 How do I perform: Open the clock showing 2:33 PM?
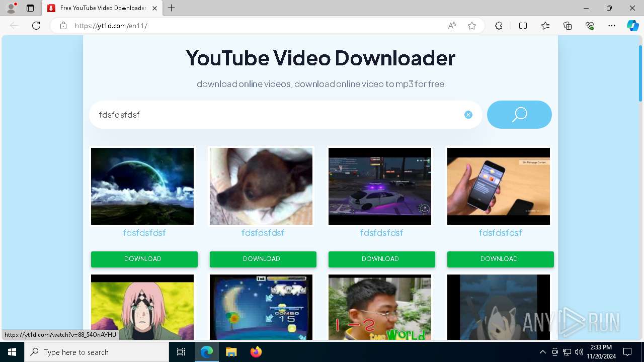pyautogui.click(x=601, y=352)
